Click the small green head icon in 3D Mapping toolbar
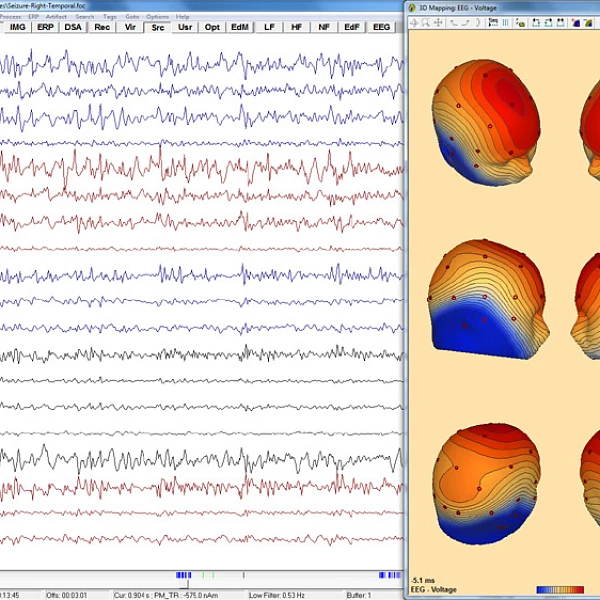 520,23
